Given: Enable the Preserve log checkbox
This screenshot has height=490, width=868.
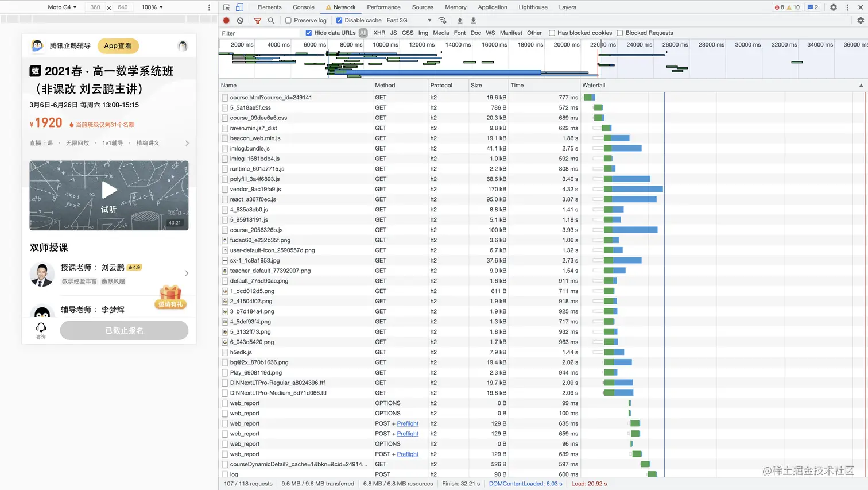Looking at the screenshot, I should point(289,20).
